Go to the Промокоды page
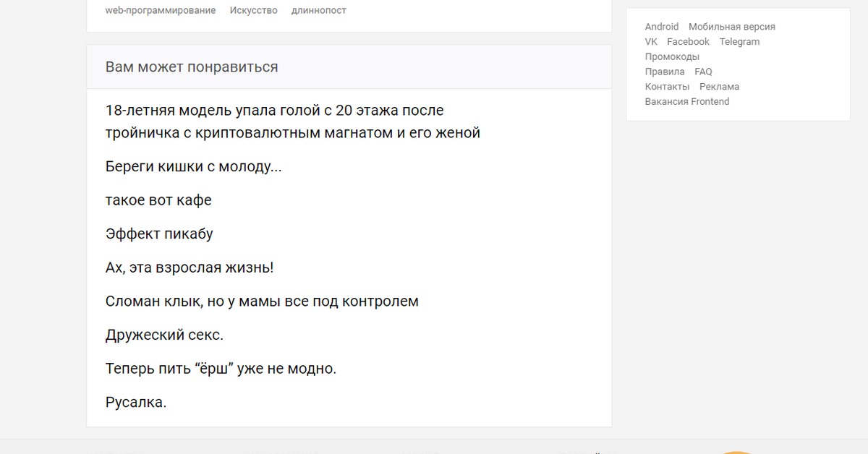Image resolution: width=868 pixels, height=454 pixels. [x=672, y=57]
